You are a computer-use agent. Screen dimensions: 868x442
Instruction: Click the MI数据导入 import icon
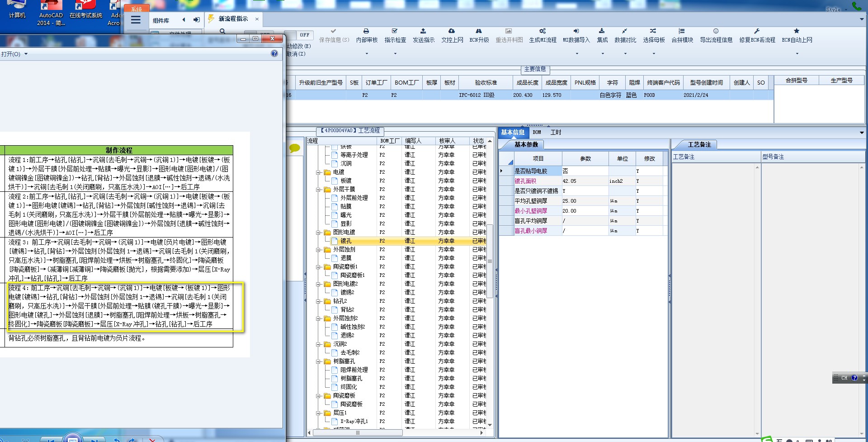576,31
